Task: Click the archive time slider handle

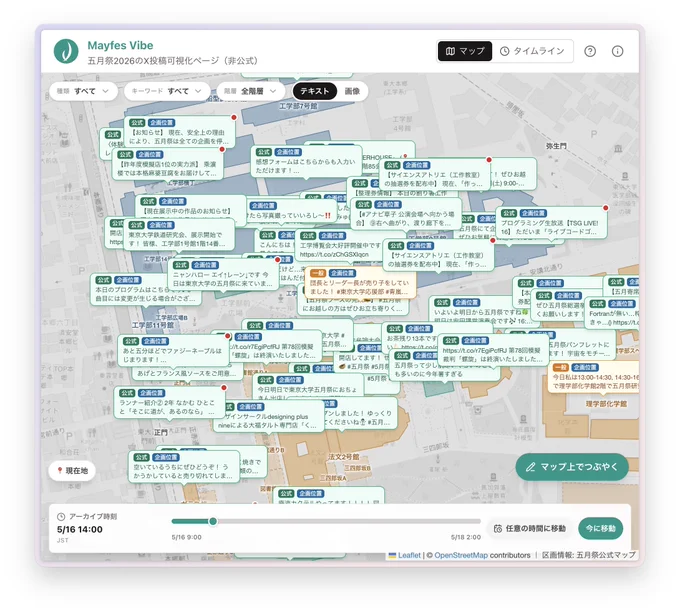Action: click(213, 521)
